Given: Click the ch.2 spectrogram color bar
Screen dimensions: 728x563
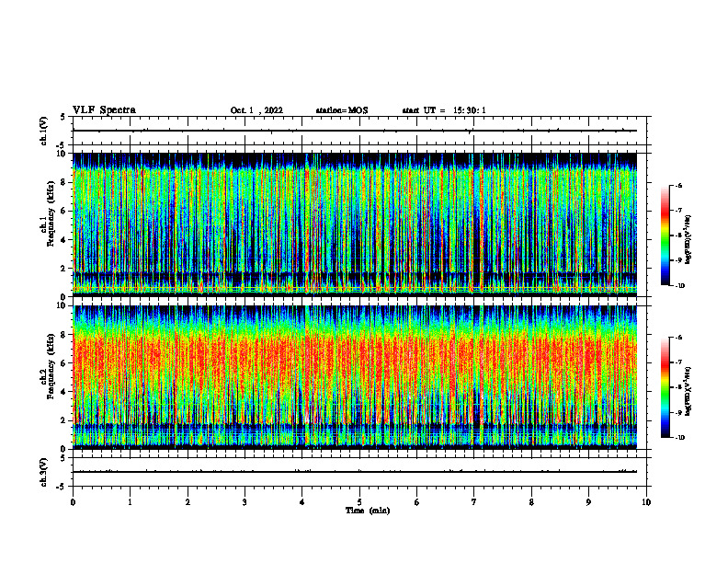Looking at the screenshot, I should (665, 387).
